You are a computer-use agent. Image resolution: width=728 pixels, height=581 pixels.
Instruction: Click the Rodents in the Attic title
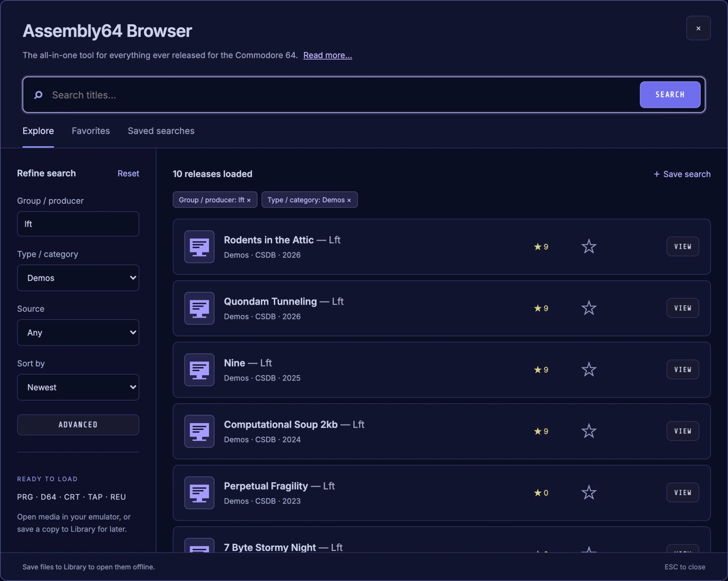[x=268, y=240]
